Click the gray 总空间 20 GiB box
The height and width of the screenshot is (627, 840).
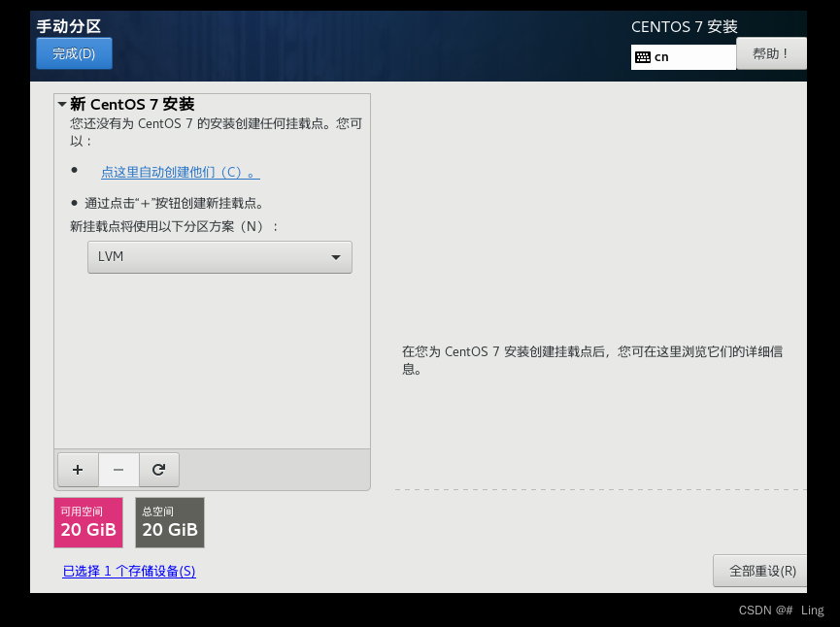click(170, 522)
